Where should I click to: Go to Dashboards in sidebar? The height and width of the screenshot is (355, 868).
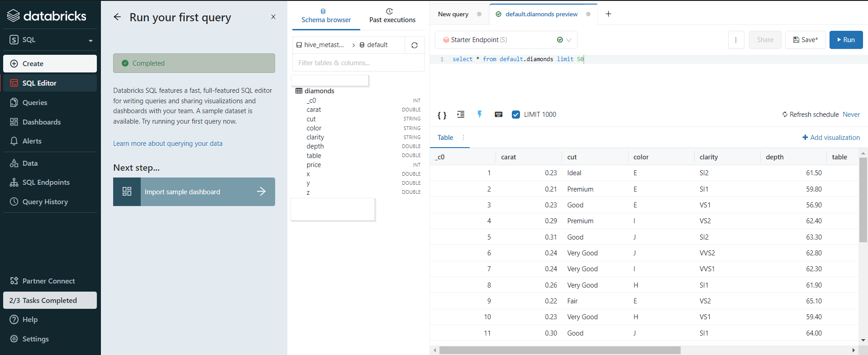coord(50,122)
